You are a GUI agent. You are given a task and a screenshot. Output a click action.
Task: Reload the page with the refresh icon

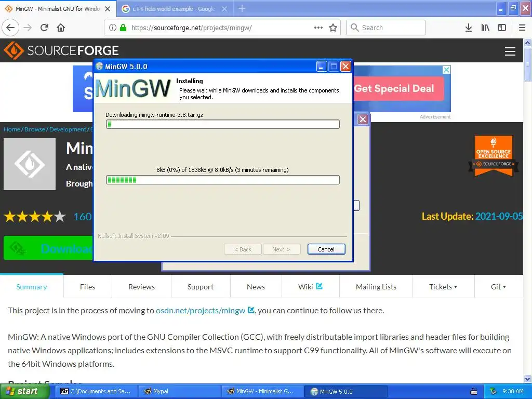pyautogui.click(x=44, y=28)
